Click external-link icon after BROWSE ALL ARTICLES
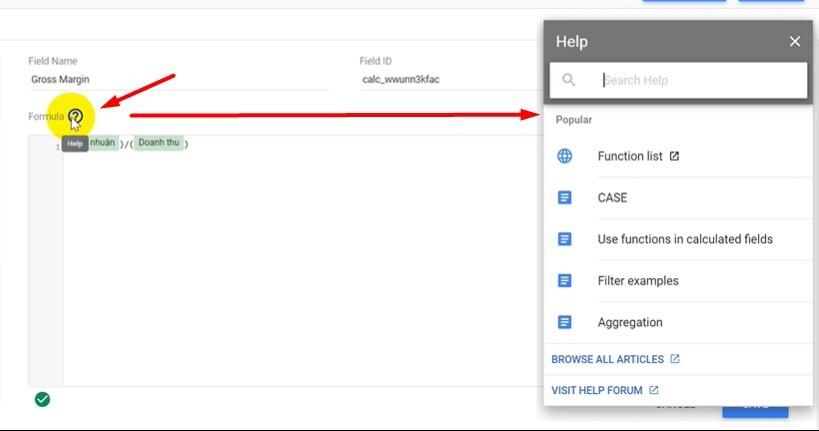 coord(675,359)
